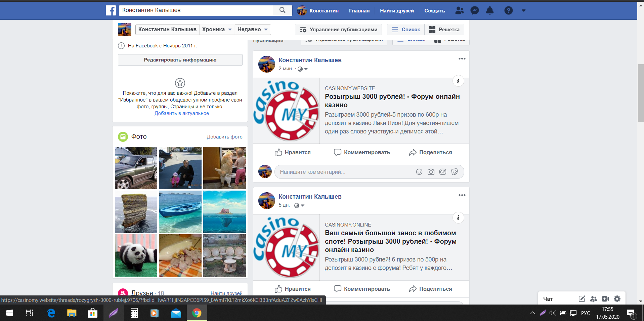This screenshot has width=644, height=321.
Task: Open chat settings gear icon
Action: 617,298
